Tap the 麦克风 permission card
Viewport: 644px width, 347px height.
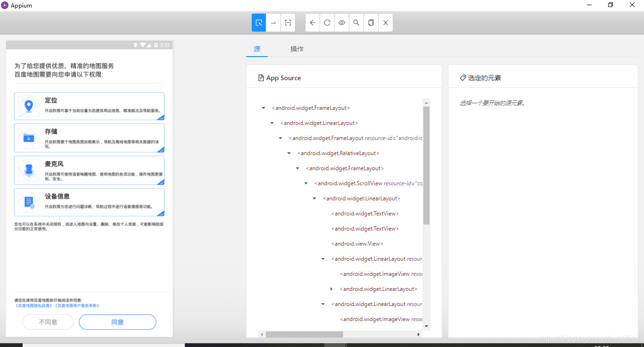click(89, 170)
